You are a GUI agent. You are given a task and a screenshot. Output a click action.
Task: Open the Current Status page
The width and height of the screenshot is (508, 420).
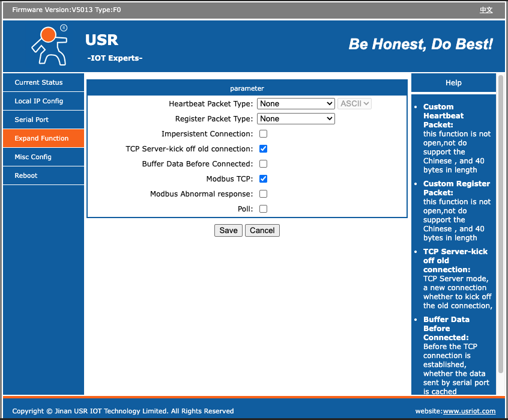click(43, 82)
